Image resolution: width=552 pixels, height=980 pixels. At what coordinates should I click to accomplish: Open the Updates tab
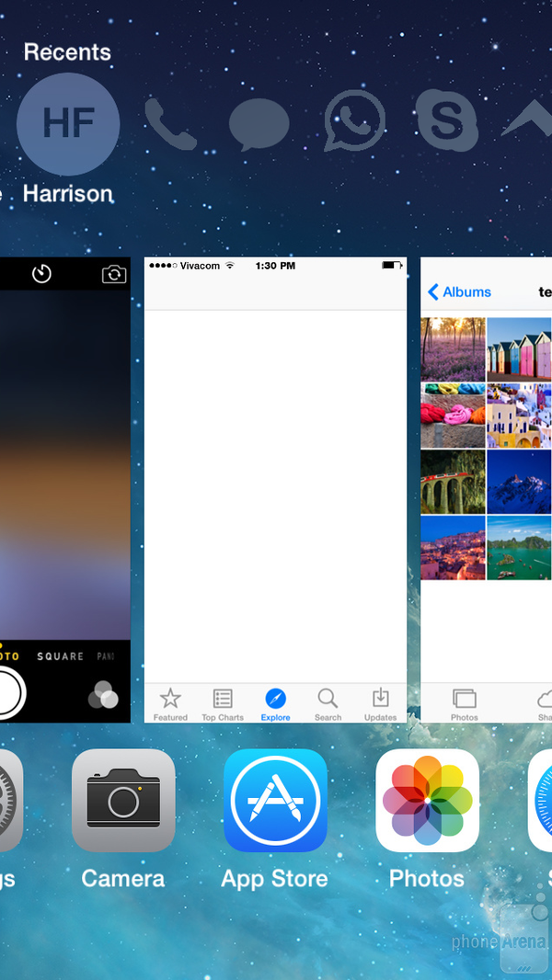pyautogui.click(x=380, y=704)
